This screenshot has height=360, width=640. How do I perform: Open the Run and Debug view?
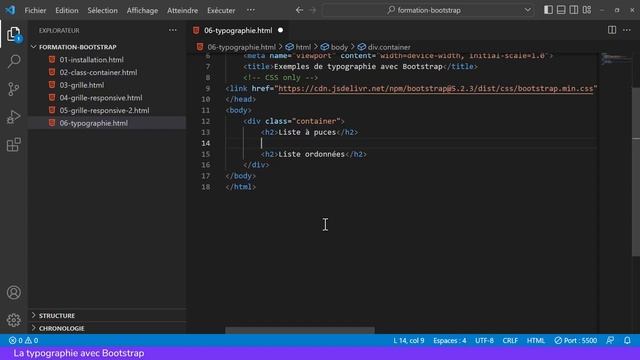[x=13, y=117]
